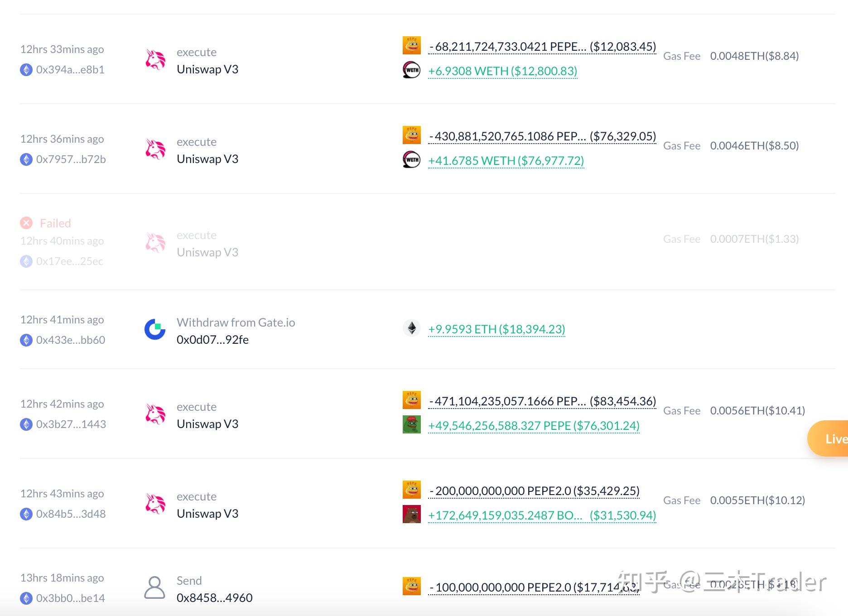This screenshot has width=848, height=616.
Task: Click PEPE2.0 token icon next to -68,211,724,733 amount
Action: coord(412,45)
